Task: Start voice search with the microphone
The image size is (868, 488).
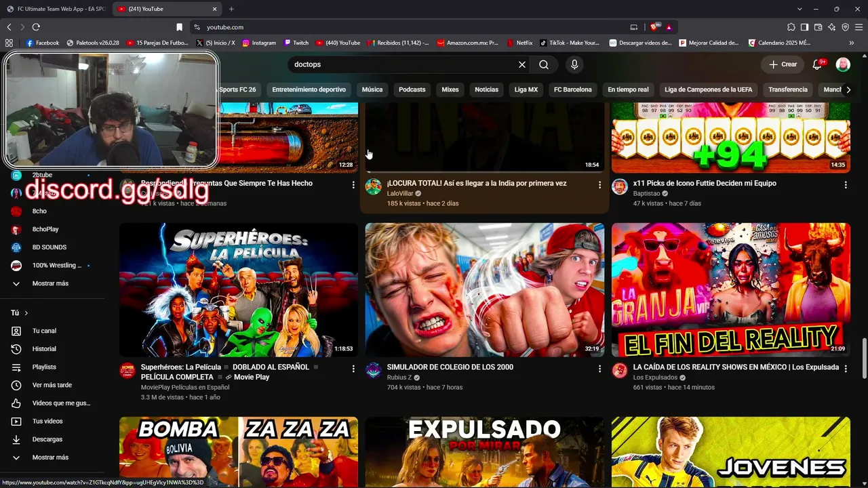Action: (x=574, y=64)
